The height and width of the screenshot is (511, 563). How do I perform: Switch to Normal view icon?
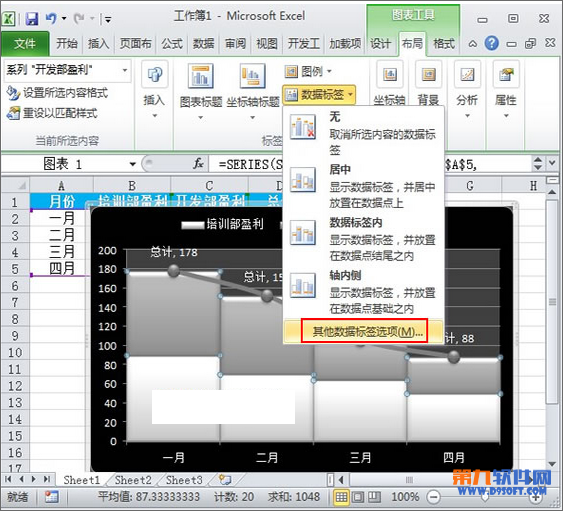coord(341,497)
